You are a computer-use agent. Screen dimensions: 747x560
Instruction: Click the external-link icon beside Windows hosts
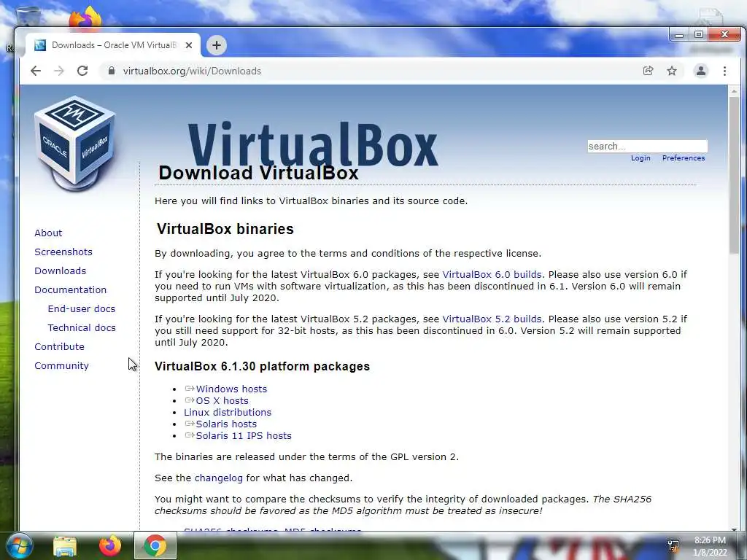tap(190, 389)
